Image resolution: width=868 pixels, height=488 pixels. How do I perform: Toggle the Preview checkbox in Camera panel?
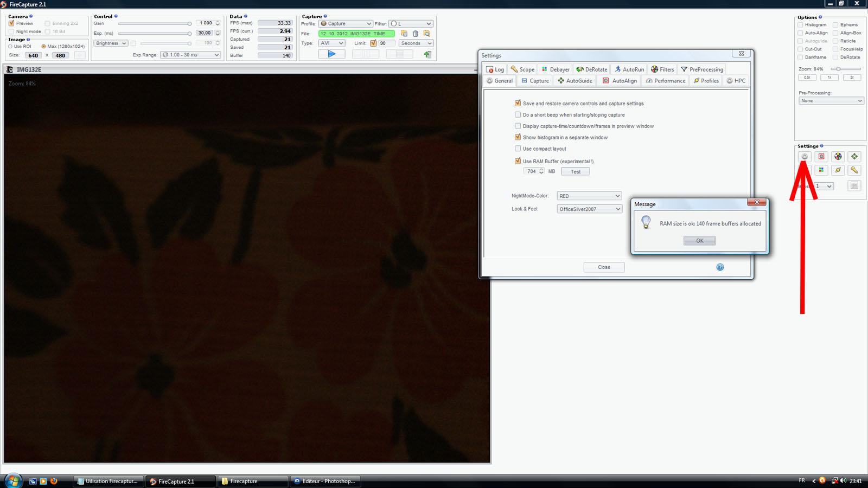pyautogui.click(x=11, y=23)
